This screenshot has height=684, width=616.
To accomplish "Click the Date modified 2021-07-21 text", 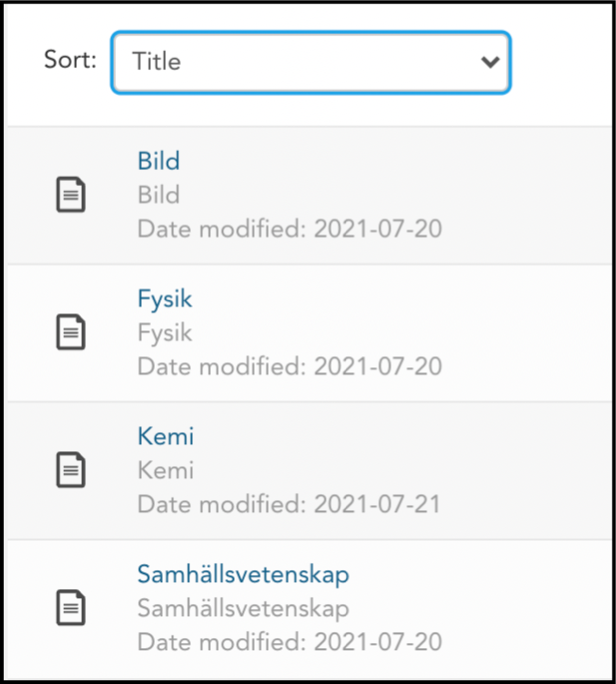I will point(289,504).
